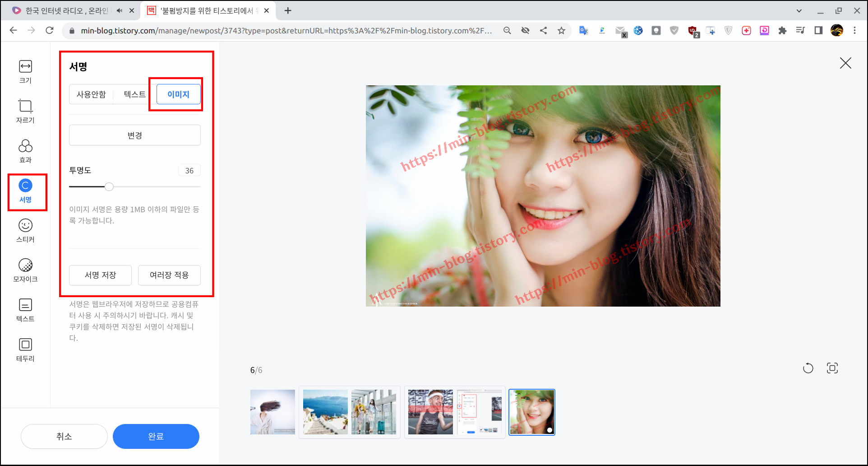868x466 pixels.
Task: Select 텍스트 signature option
Action: [x=135, y=94]
